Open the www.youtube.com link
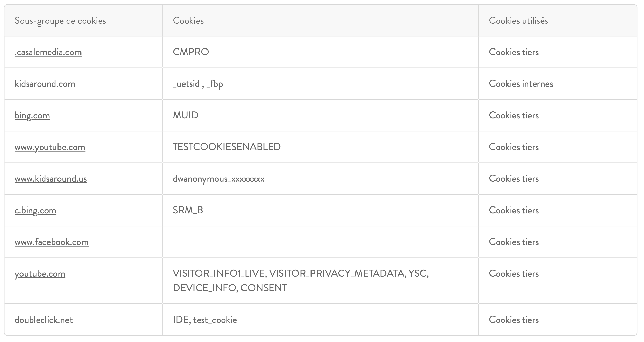Viewport: 644px width, 342px height. coord(50,147)
